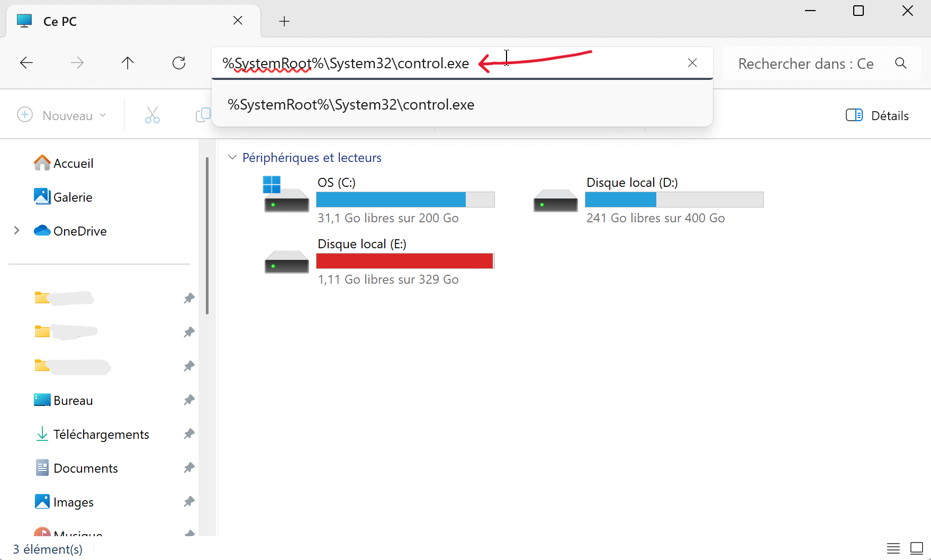
Task: Open Bureau in quick access
Action: click(x=64, y=400)
